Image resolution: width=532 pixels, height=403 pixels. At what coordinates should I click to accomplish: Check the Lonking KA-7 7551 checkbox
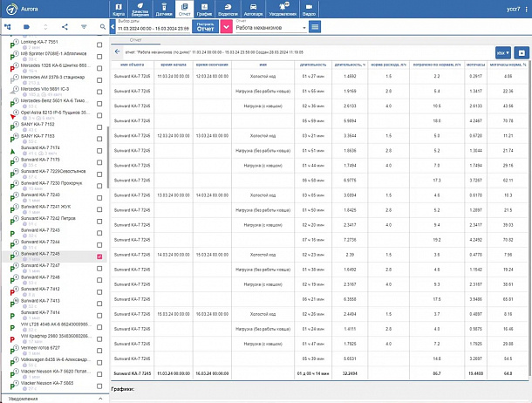pos(99,44)
